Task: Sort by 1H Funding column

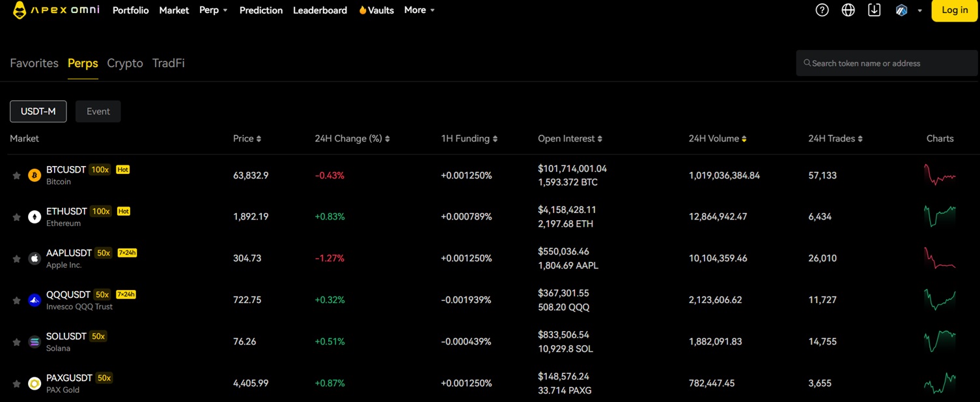Action: [x=469, y=139]
